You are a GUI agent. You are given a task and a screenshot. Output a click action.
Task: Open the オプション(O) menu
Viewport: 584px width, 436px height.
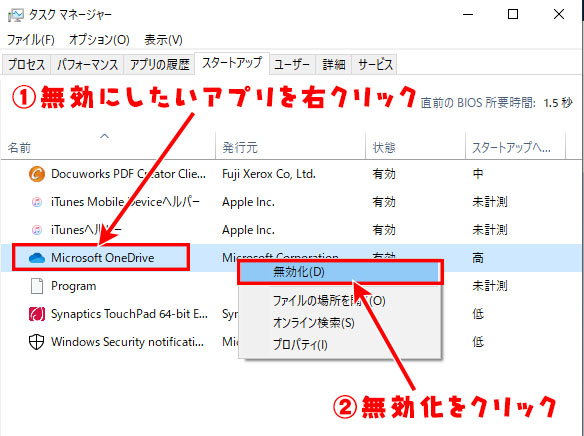pyautogui.click(x=99, y=39)
